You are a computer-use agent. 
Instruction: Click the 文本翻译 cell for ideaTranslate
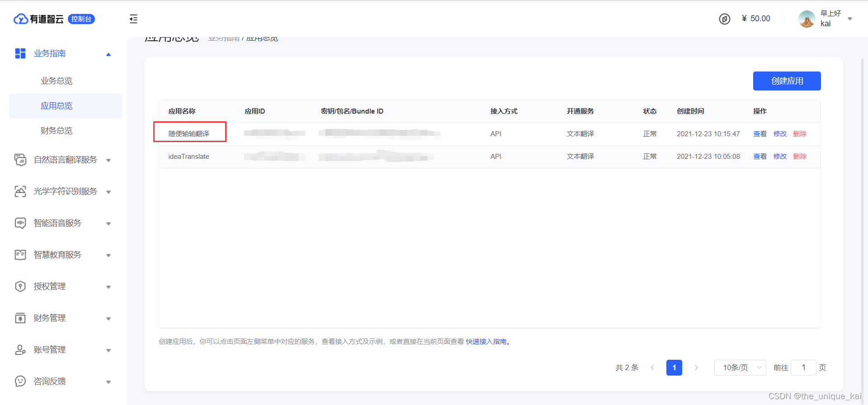coord(580,157)
